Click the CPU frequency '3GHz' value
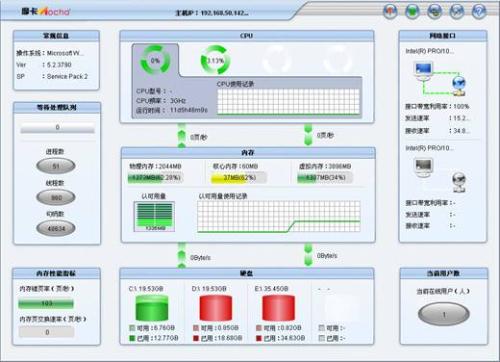 (x=178, y=101)
